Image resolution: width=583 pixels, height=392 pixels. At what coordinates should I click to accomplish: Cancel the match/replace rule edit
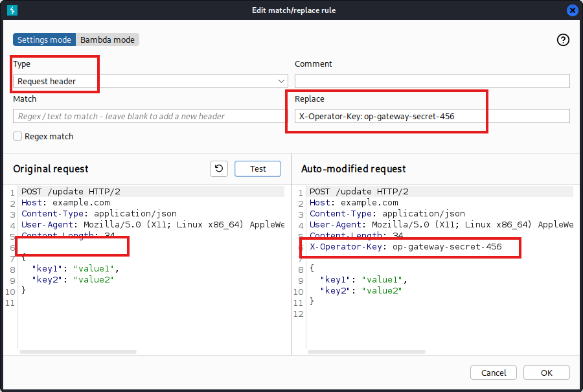click(493, 373)
